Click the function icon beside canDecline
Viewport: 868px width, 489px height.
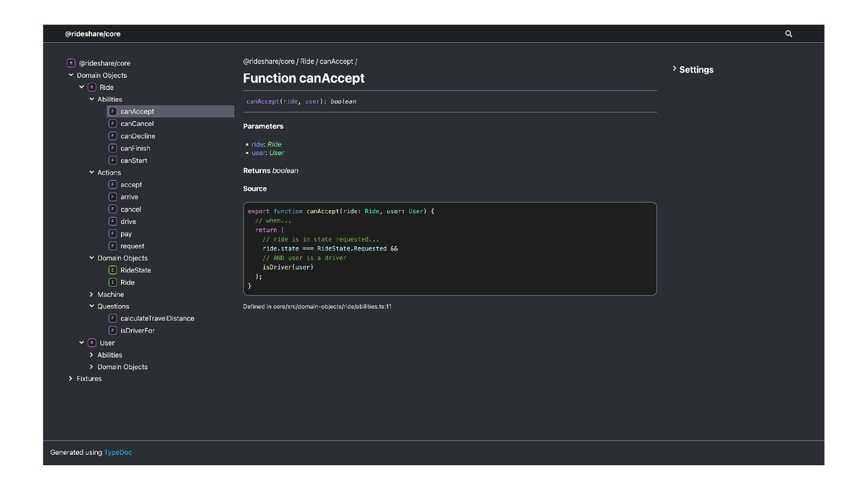click(x=113, y=136)
